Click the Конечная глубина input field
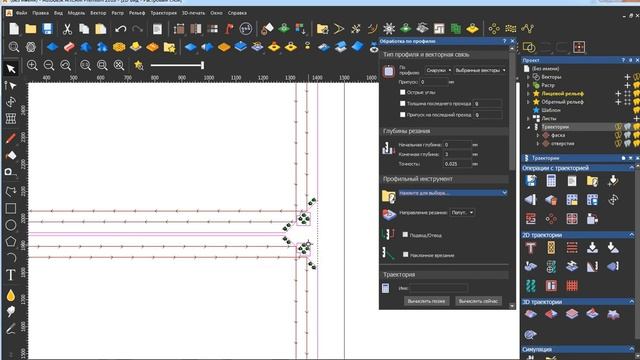The image size is (640, 360). (x=457, y=154)
